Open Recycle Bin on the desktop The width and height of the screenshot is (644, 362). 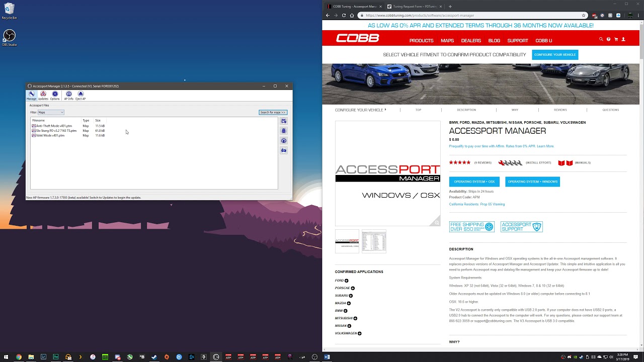point(9,11)
